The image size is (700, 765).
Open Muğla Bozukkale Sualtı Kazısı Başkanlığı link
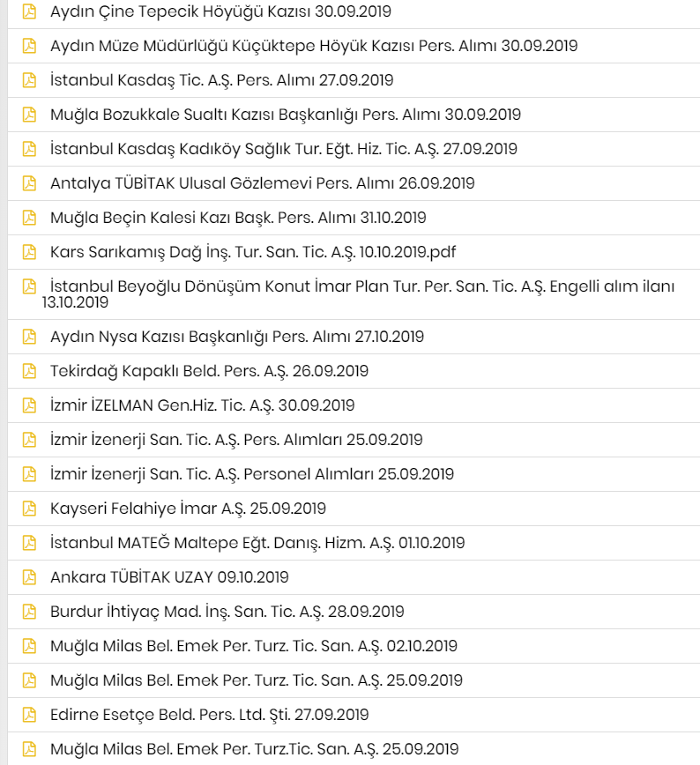click(x=286, y=115)
